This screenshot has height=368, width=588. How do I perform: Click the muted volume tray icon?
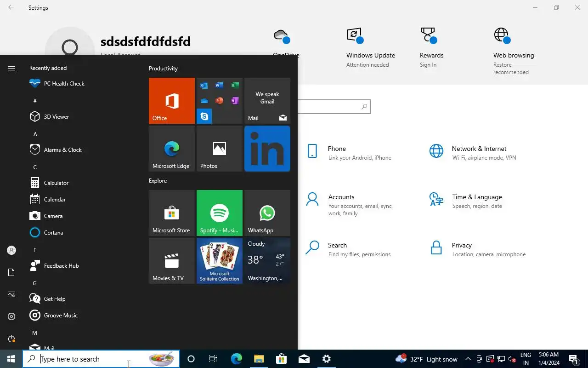512,359
